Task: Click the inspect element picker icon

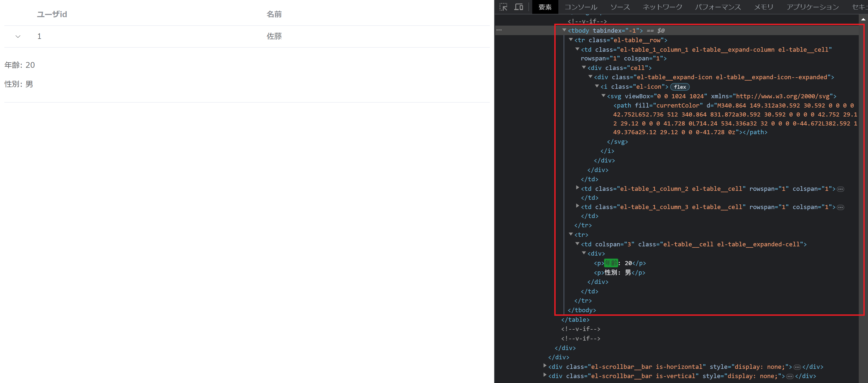Action: pos(503,7)
